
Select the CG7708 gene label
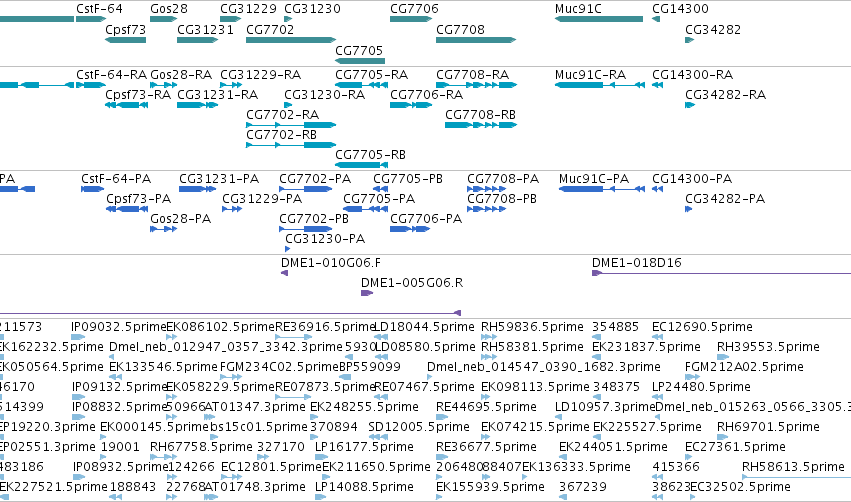pyautogui.click(x=460, y=30)
